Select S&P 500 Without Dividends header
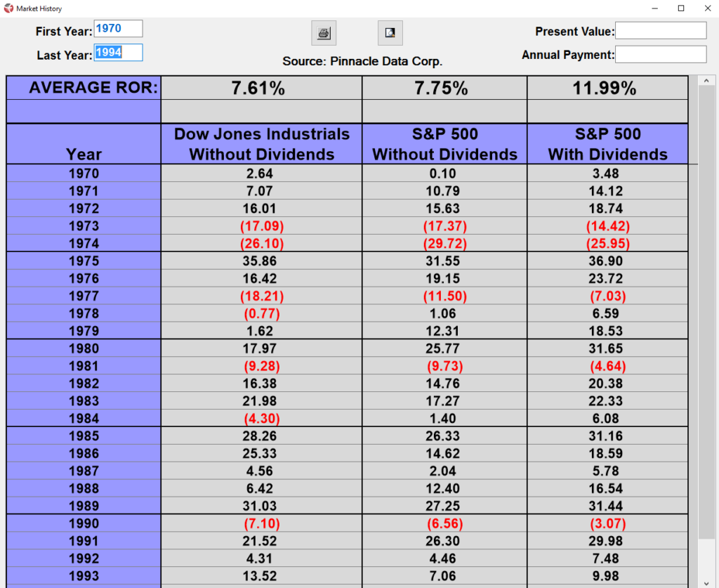This screenshot has height=588, width=719. point(444,144)
